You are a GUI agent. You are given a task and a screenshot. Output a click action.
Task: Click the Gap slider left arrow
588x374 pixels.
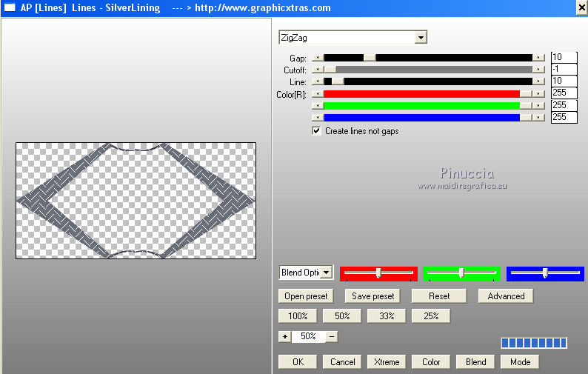[x=318, y=58]
